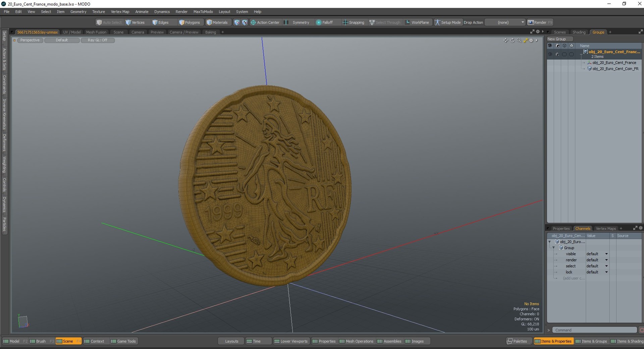Open the Default shading style dropdown
Image resolution: width=644 pixels, height=349 pixels.
[62, 40]
